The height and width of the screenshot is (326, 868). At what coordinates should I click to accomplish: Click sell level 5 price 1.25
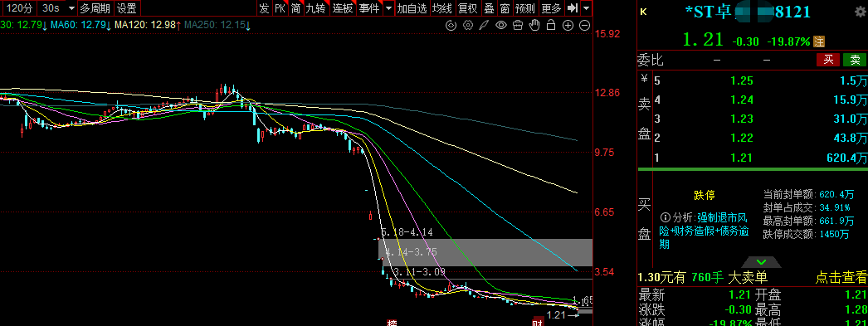click(741, 80)
